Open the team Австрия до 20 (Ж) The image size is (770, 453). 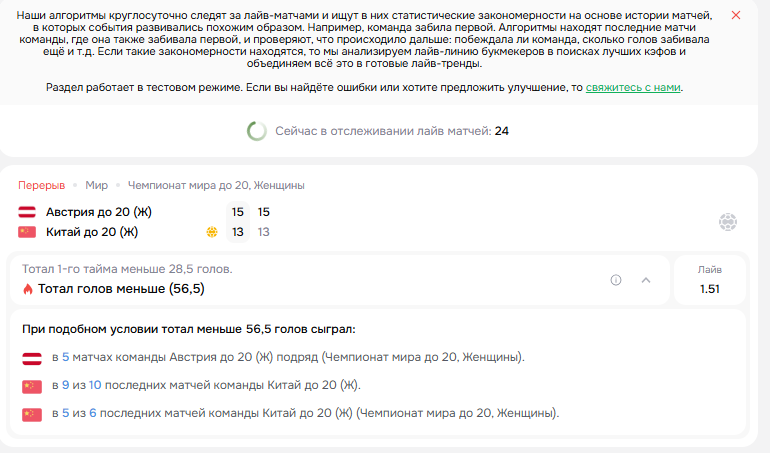click(x=99, y=212)
